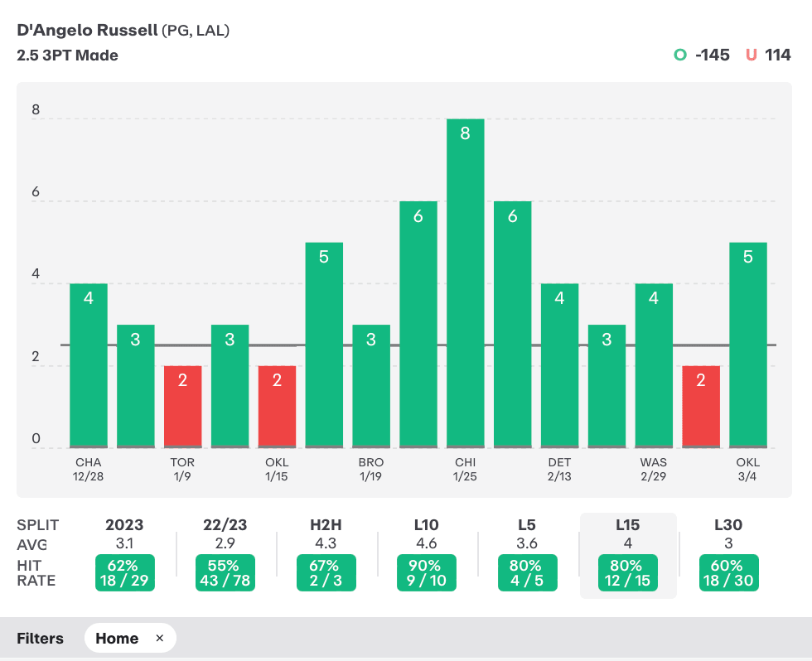
Task: Click the 80% 12/15 hit rate badge
Action: (x=628, y=572)
